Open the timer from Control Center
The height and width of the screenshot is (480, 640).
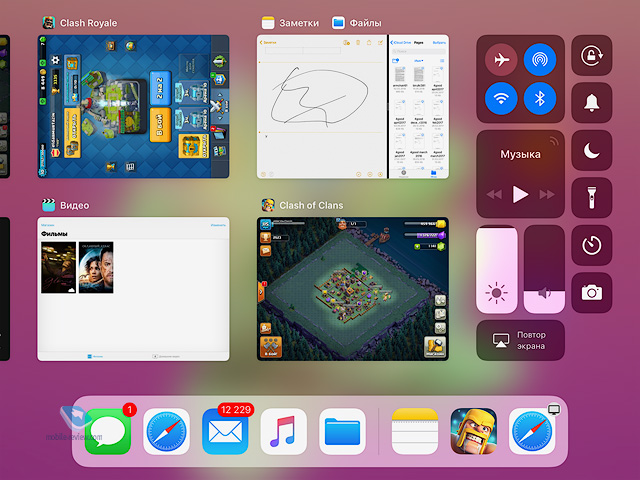591,245
